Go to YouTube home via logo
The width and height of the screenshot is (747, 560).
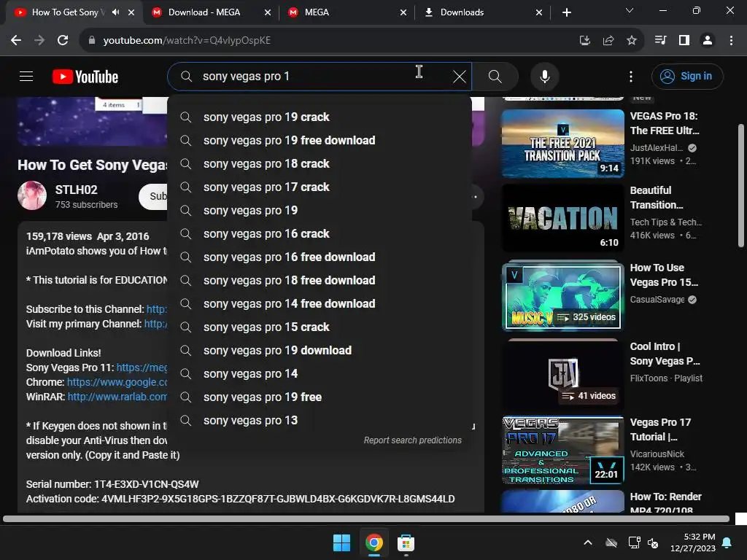pos(85,77)
